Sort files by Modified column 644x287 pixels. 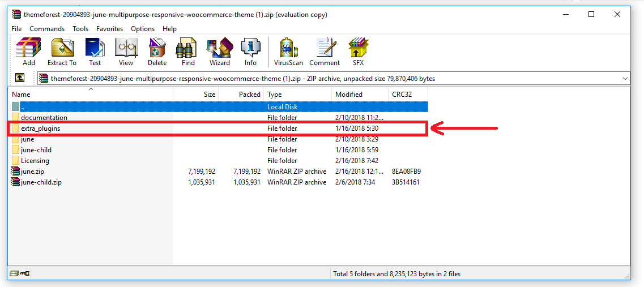pos(360,94)
